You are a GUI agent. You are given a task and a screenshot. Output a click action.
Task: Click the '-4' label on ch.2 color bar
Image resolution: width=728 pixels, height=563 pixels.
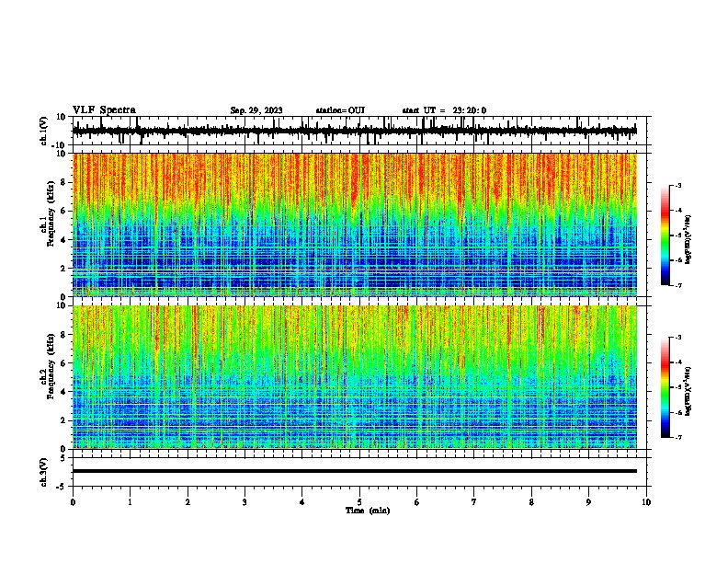click(678, 362)
